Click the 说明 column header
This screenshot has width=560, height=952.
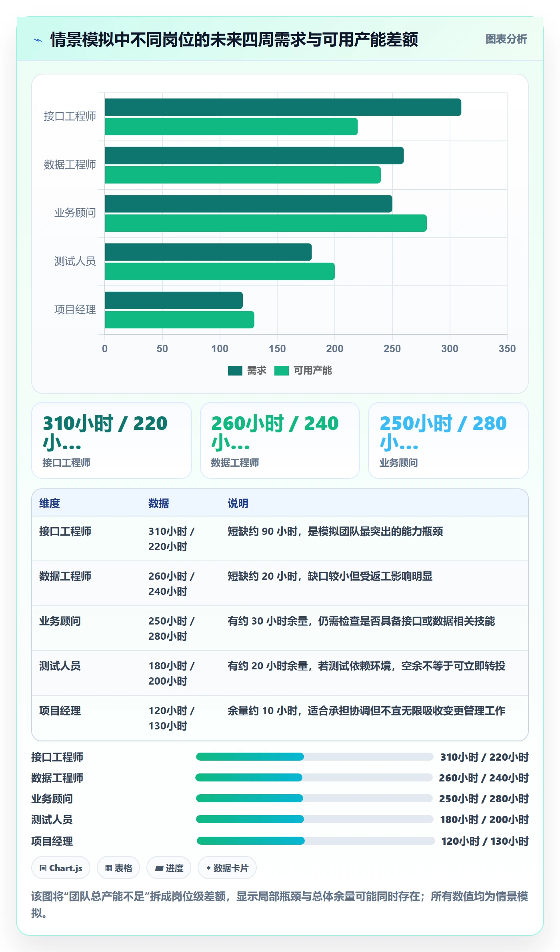[x=238, y=503]
